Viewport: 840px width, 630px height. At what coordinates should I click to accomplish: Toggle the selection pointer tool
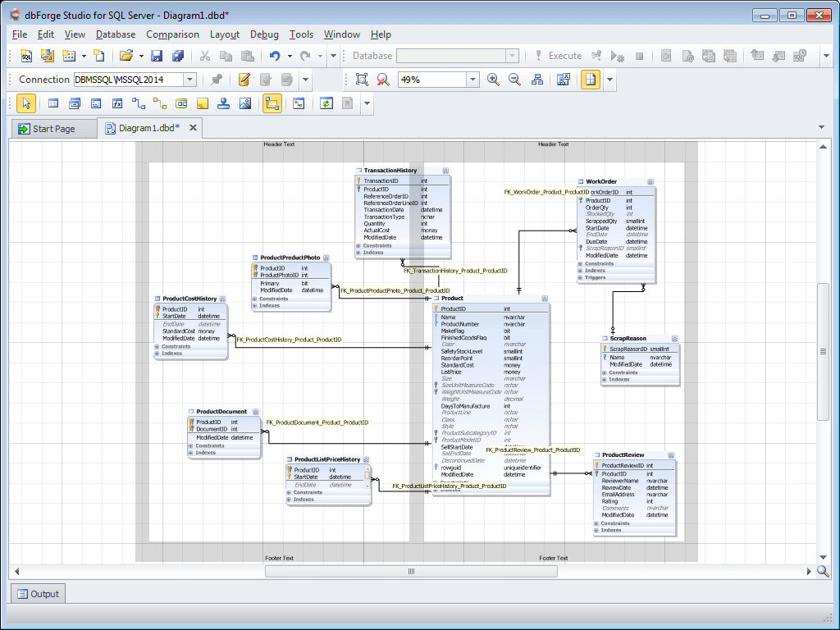click(x=25, y=103)
